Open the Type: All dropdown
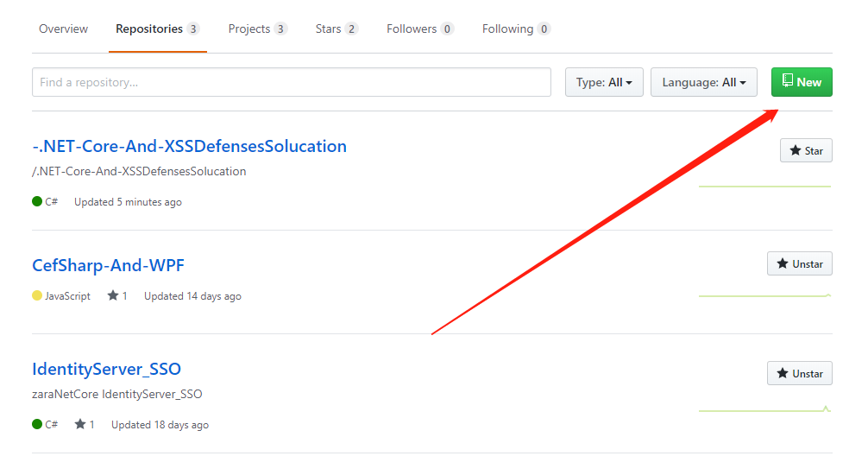The height and width of the screenshot is (475, 868). (x=604, y=82)
